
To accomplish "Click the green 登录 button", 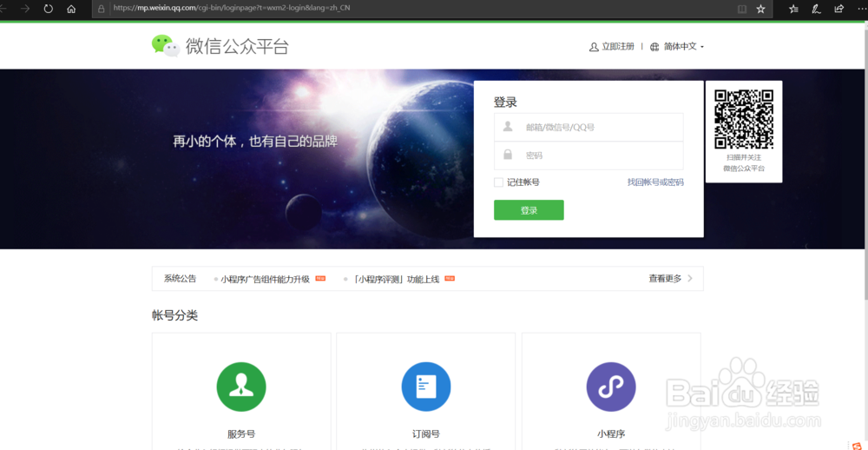I will click(529, 210).
